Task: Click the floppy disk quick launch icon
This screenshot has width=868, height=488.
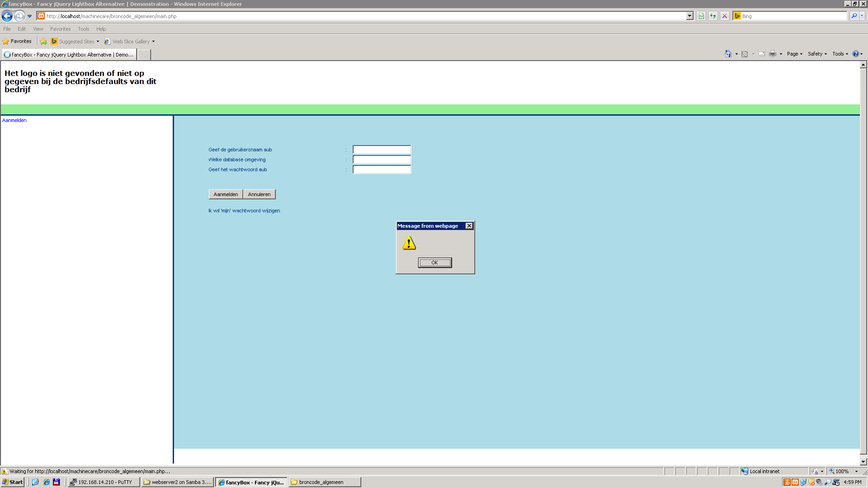Action: pos(57,482)
